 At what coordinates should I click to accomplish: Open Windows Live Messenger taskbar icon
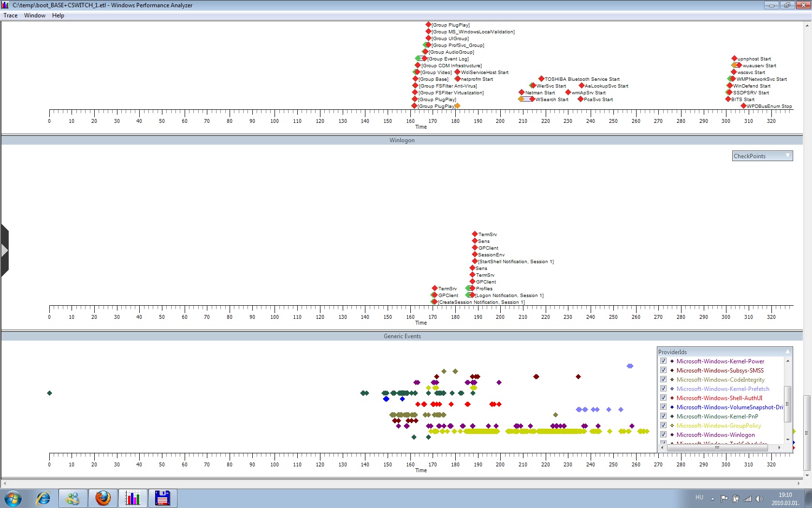pyautogui.click(x=73, y=498)
